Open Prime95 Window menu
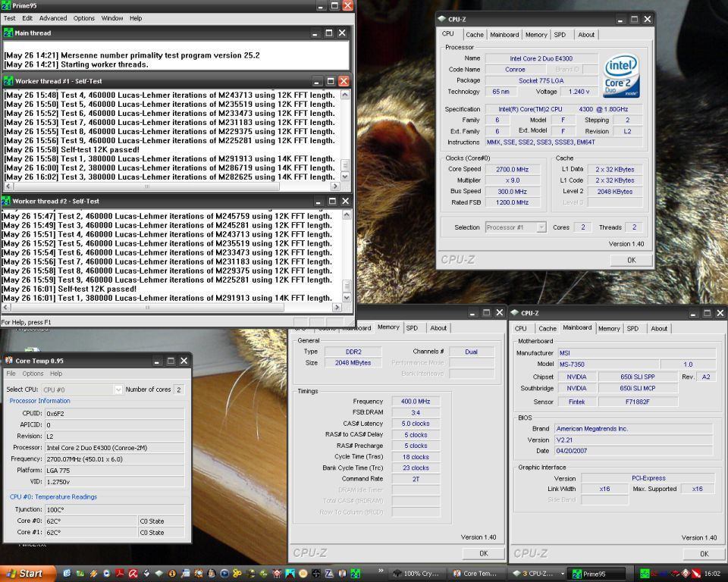 pyautogui.click(x=112, y=18)
